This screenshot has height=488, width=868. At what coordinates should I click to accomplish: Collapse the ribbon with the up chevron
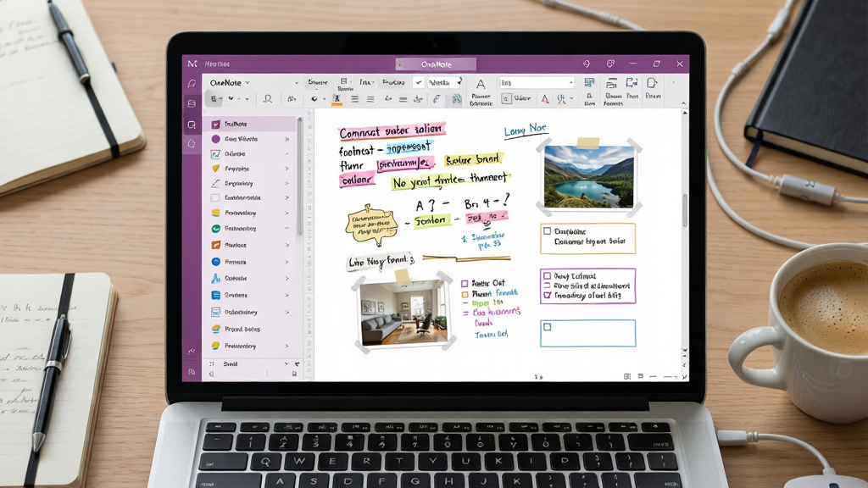tap(683, 103)
